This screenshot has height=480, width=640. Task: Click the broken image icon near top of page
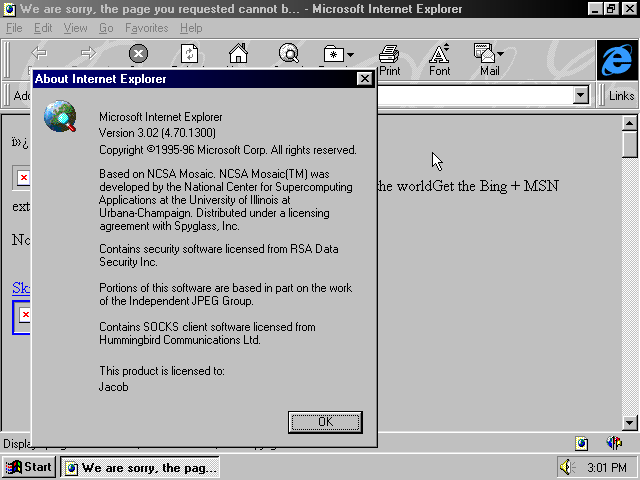point(23,178)
